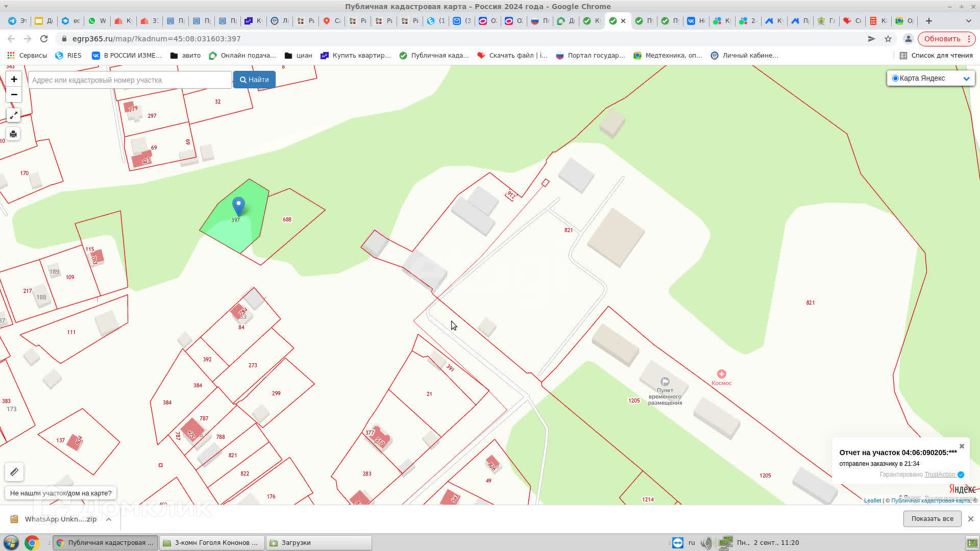Expand the tab search dropdown arrow
The image size is (980, 551).
(968, 21)
